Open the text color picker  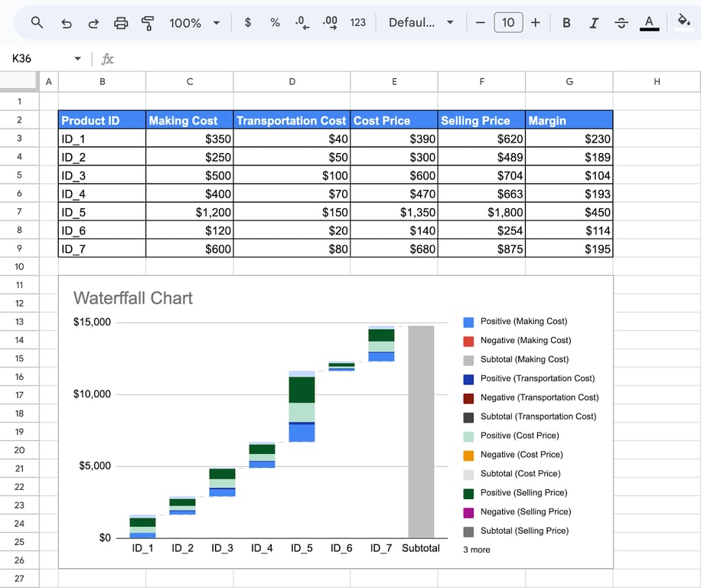tap(649, 23)
